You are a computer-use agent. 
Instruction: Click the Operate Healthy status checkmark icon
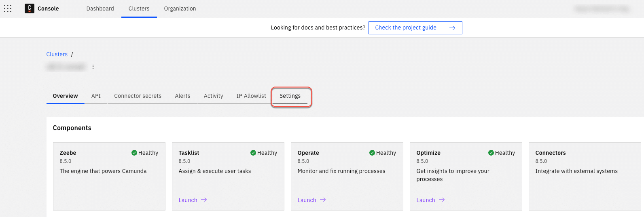pos(372,153)
